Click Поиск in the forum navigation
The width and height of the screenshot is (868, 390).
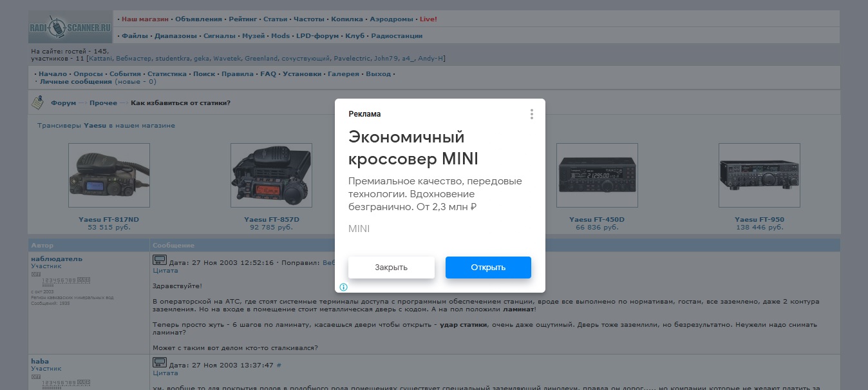click(204, 74)
